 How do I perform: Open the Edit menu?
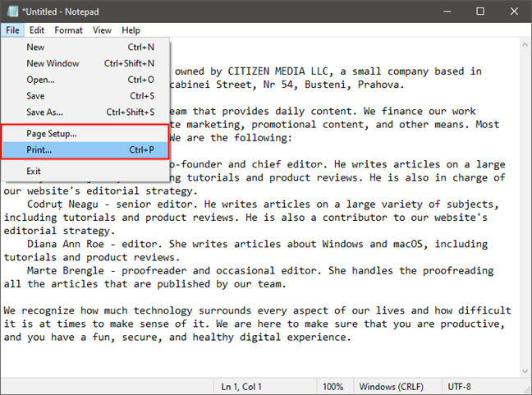[37, 30]
